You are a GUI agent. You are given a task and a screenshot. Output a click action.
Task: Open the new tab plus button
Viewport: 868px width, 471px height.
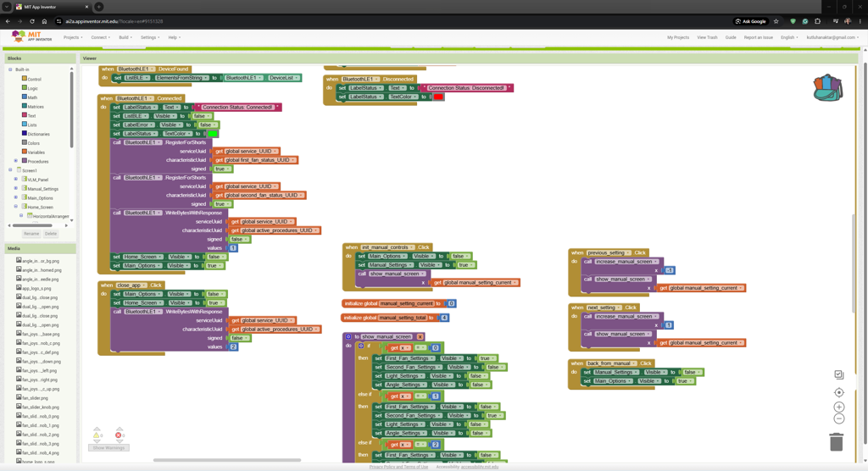pos(98,7)
